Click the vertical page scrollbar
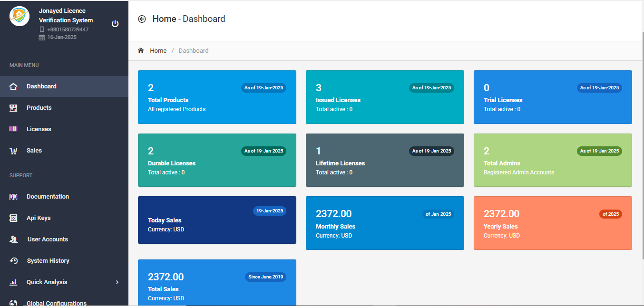This screenshot has height=306, width=644. click(x=641, y=143)
